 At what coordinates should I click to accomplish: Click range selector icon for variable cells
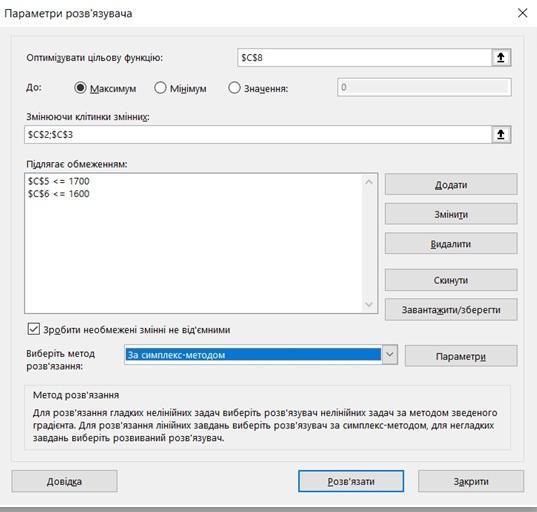(501, 135)
